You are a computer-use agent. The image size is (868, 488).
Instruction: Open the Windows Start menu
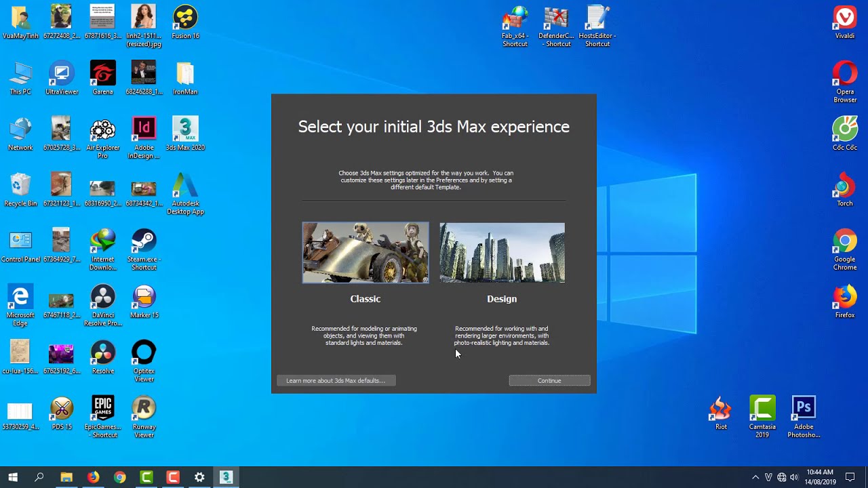tap(13, 477)
